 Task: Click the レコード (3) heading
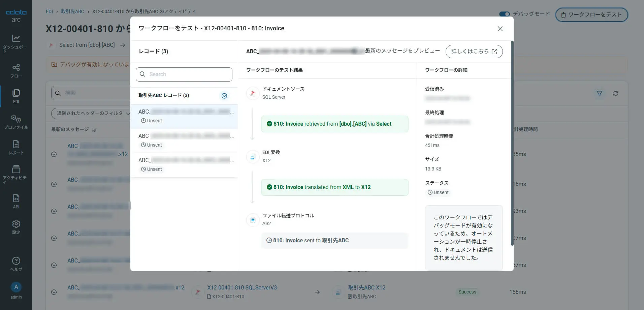153,52
